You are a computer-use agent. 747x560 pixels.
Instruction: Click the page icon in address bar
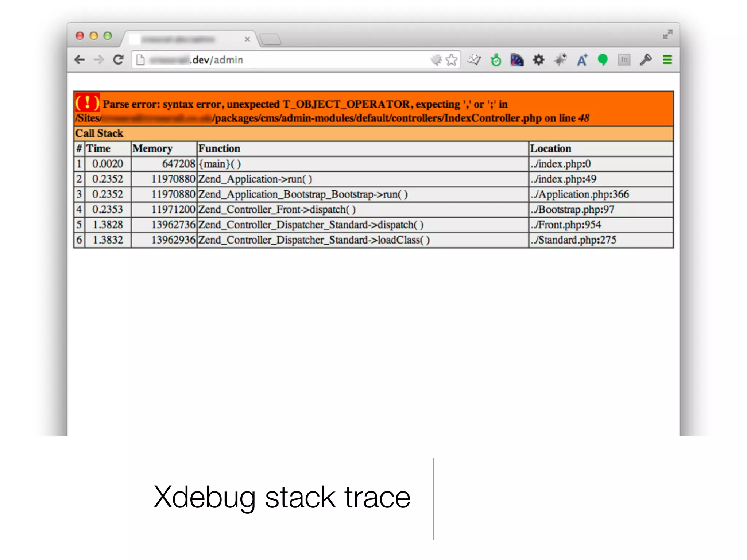pos(140,60)
